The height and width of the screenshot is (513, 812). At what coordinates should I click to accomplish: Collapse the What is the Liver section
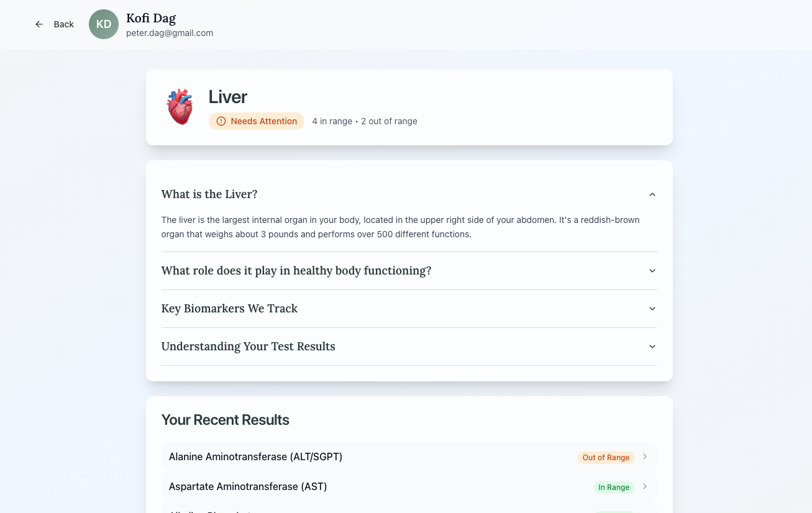[652, 194]
